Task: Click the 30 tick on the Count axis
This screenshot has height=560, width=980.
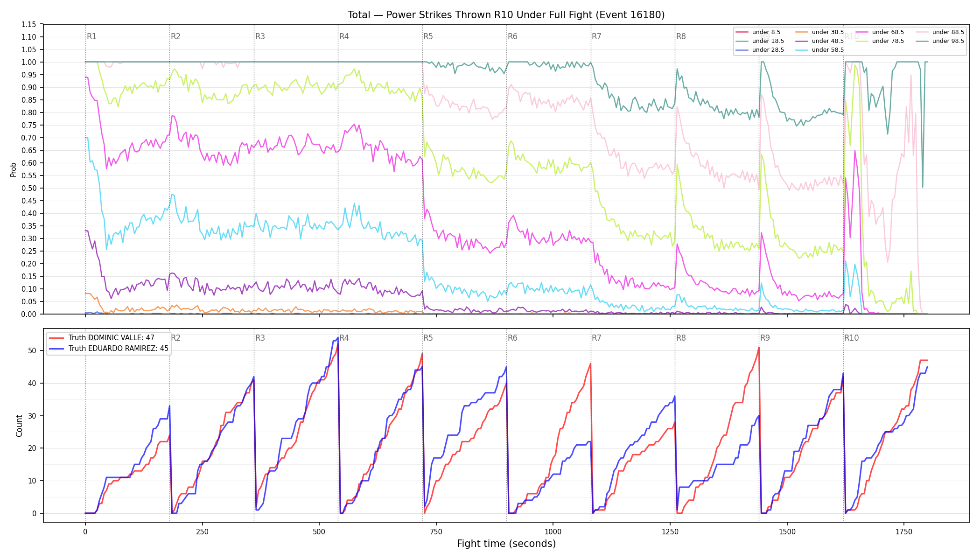Action: [32, 416]
